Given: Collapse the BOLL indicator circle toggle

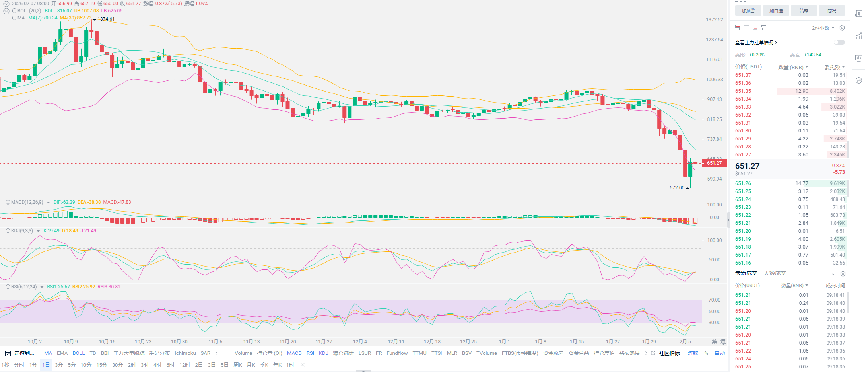Looking at the screenshot, I should (x=6, y=11).
